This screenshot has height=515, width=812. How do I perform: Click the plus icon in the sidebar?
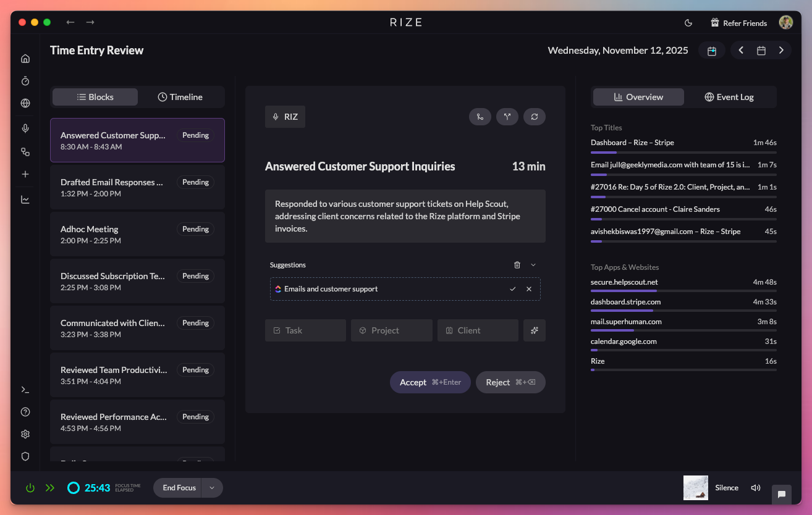(25, 174)
